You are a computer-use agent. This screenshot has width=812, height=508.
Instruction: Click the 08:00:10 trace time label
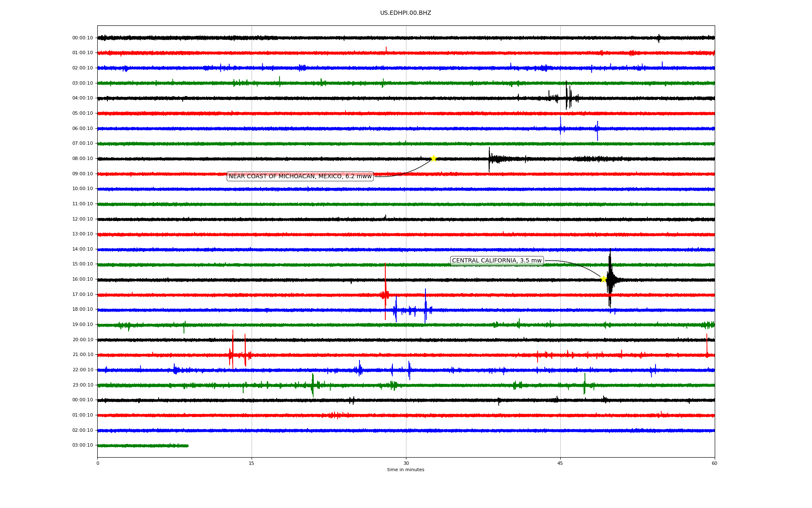[82, 159]
